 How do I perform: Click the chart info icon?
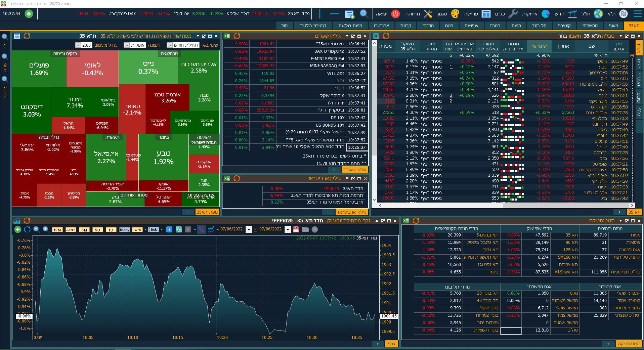point(169,229)
